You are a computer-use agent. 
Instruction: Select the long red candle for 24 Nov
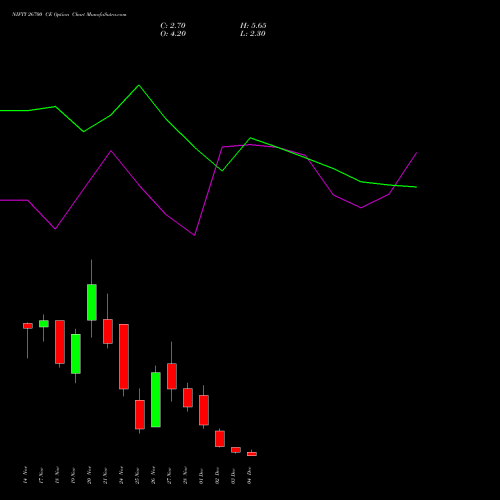pos(124,356)
